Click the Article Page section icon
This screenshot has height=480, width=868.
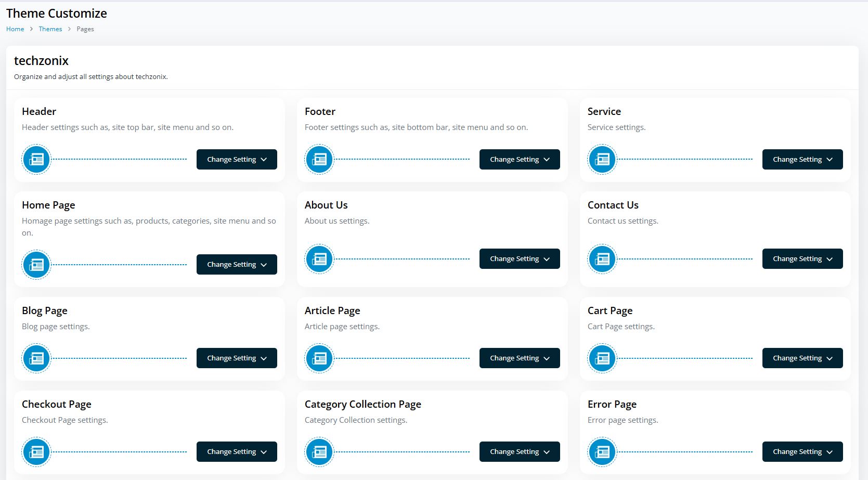coord(319,358)
